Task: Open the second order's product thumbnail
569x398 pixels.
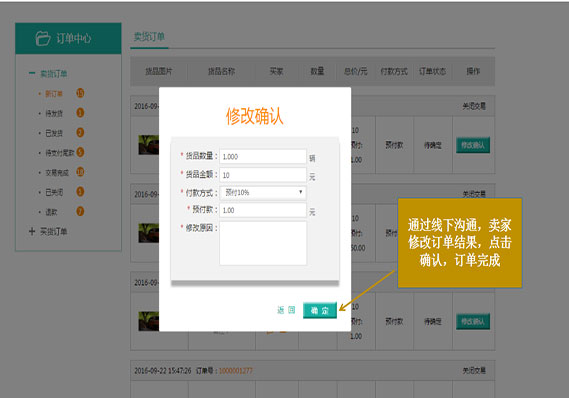Action: (148, 233)
